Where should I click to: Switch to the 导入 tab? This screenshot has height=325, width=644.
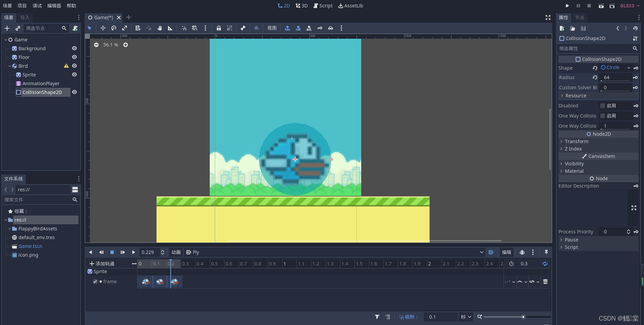[x=25, y=18]
